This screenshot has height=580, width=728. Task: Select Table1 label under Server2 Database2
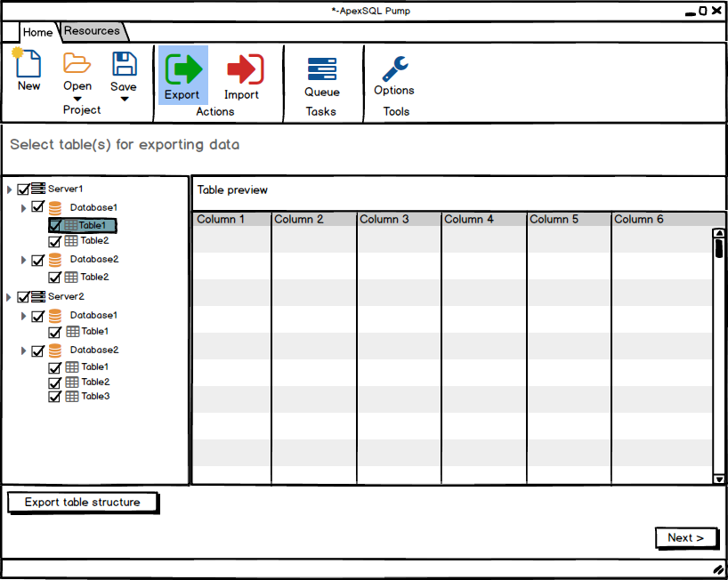(x=94, y=367)
